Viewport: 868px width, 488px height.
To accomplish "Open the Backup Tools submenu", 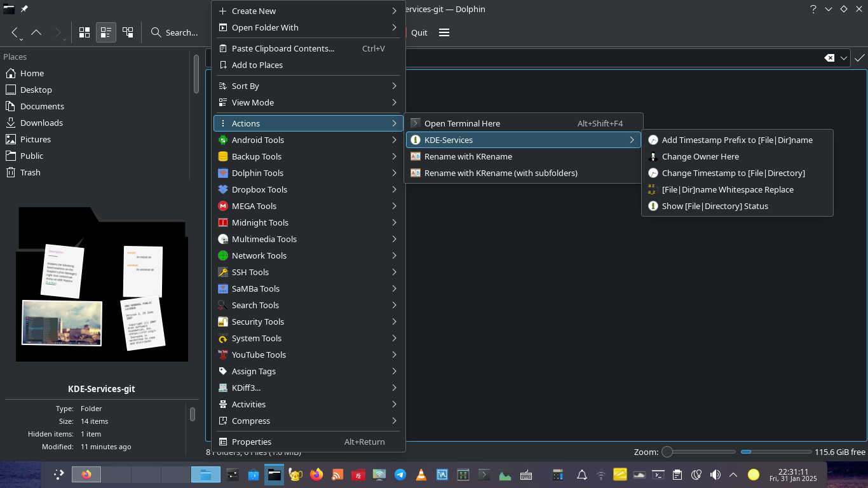I will coord(308,156).
